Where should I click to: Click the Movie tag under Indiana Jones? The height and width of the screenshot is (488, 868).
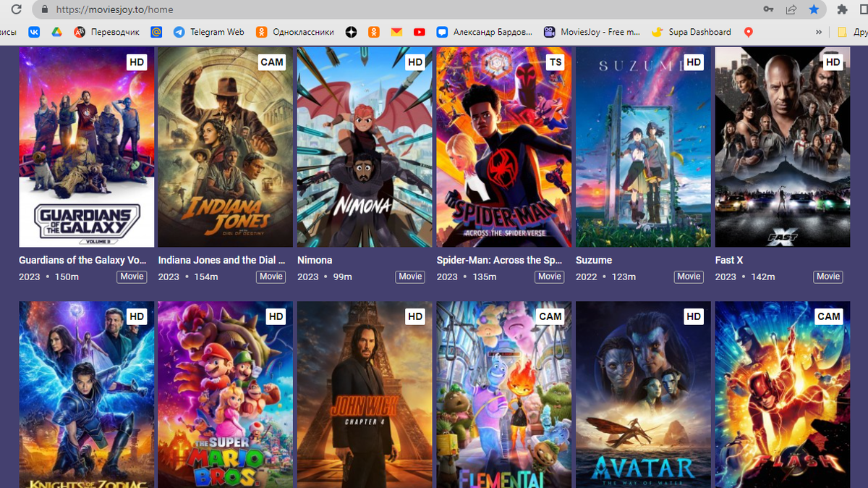click(x=271, y=277)
